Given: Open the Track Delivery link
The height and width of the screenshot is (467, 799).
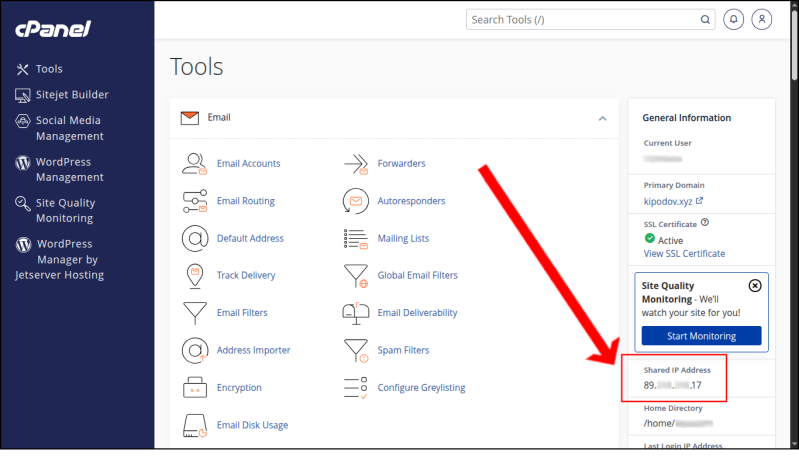Looking at the screenshot, I should coord(246,275).
